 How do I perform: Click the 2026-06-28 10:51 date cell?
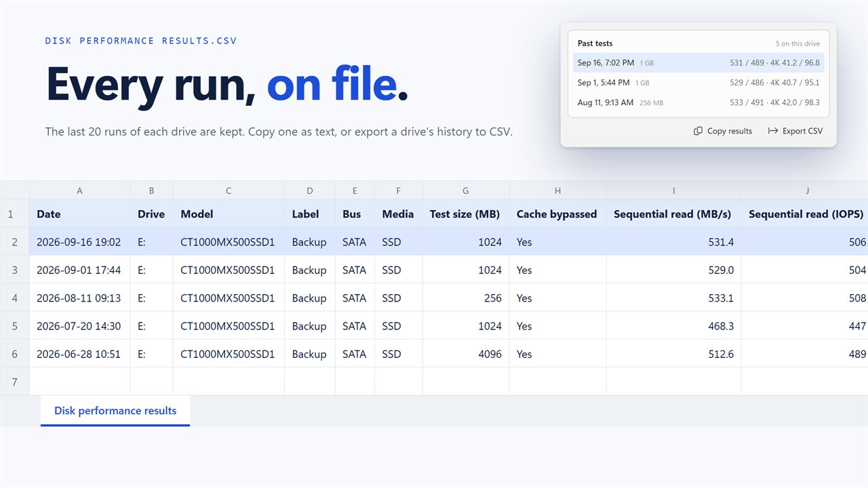(79, 354)
